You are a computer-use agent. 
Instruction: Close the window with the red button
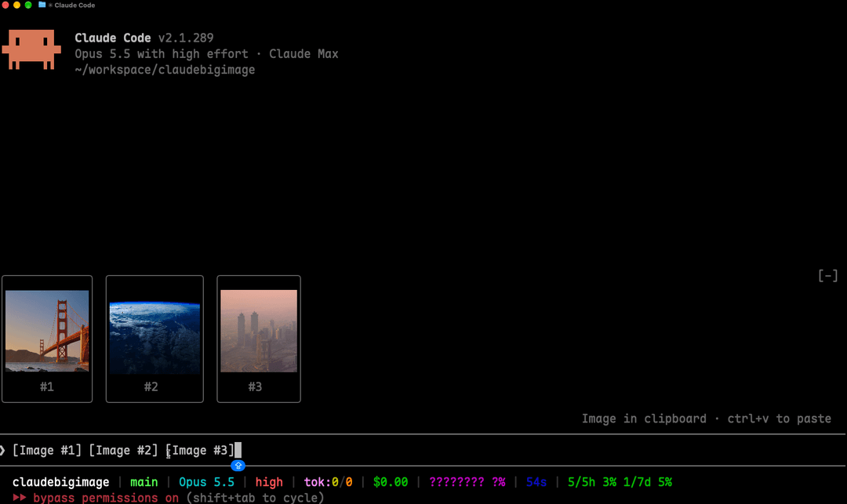click(x=5, y=5)
